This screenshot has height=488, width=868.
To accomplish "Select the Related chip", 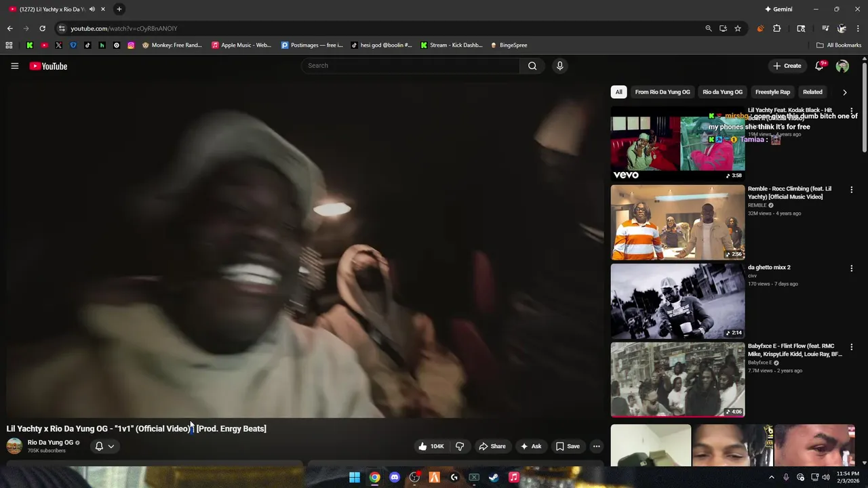I will click(x=812, y=92).
